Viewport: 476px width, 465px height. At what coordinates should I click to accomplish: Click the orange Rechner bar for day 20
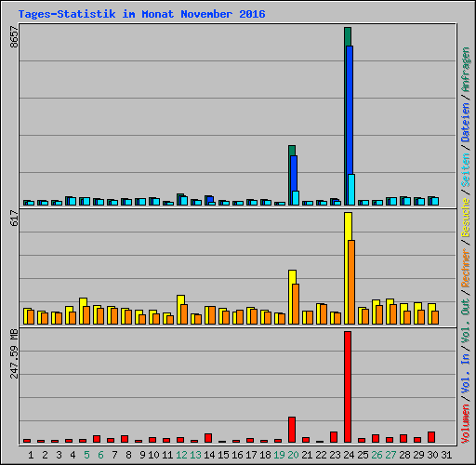click(296, 304)
